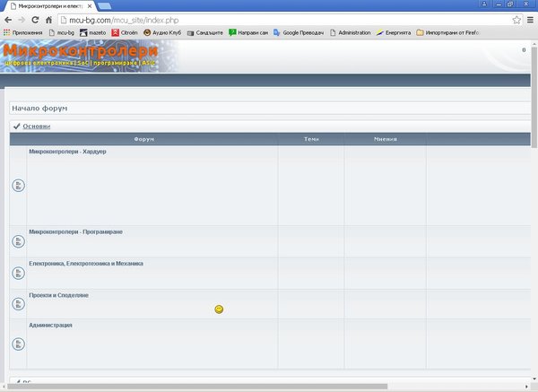The height and width of the screenshot is (392, 538).
Task: Open the Администрация forum
Action: (x=50, y=325)
